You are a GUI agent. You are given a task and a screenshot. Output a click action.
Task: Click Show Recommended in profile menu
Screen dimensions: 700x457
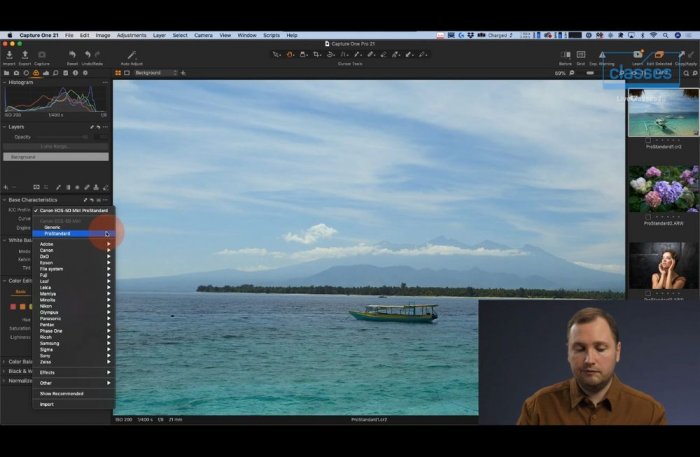point(62,394)
